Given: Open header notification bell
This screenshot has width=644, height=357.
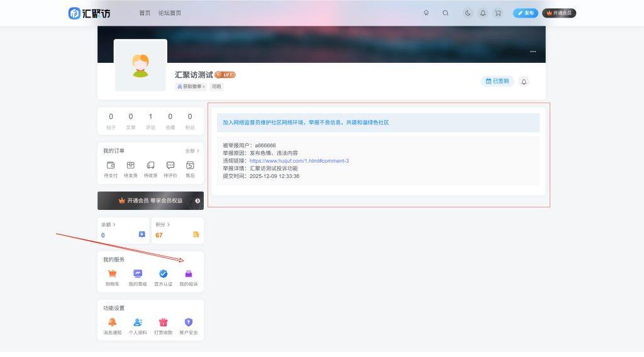Looking at the screenshot, I should point(483,13).
